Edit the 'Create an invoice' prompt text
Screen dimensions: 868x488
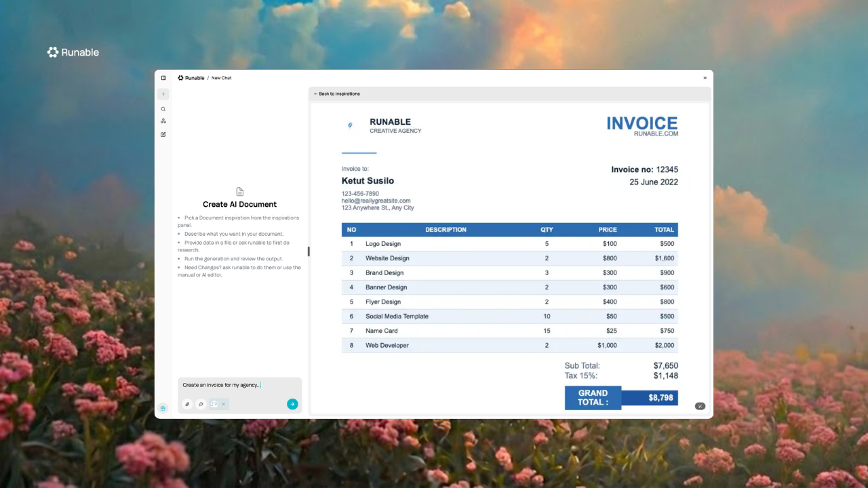click(222, 385)
